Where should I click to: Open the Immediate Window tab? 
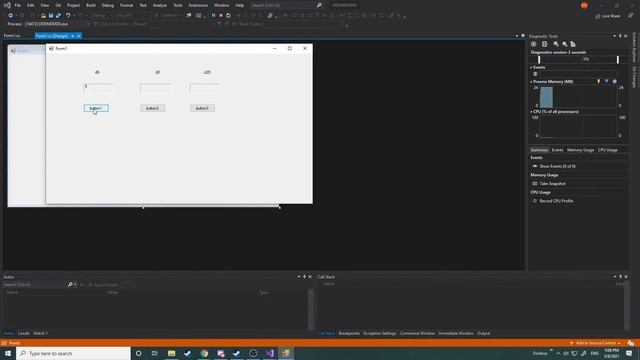456,333
